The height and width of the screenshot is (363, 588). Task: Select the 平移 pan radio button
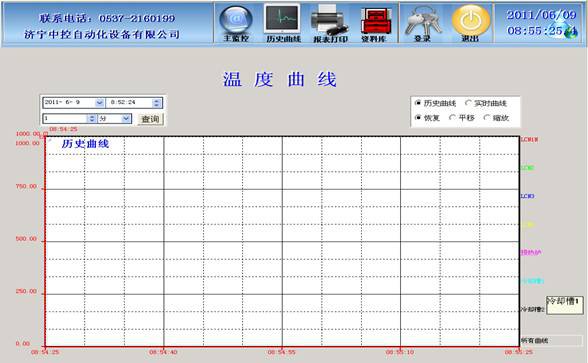pyautogui.click(x=453, y=117)
